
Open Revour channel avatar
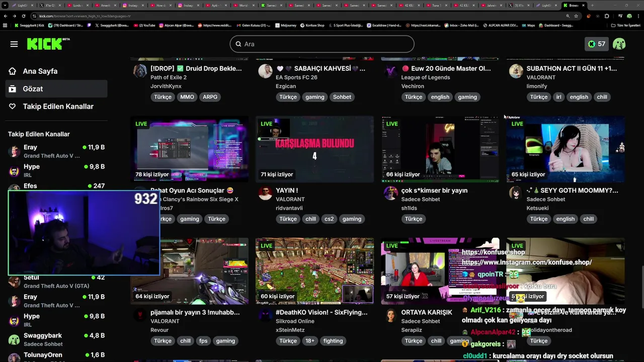[x=140, y=315]
